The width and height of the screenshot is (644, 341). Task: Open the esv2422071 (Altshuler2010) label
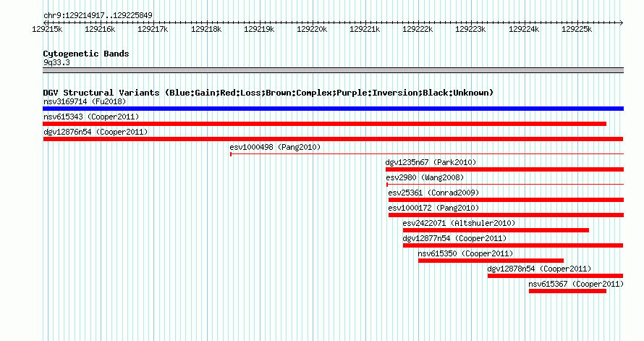tap(459, 223)
